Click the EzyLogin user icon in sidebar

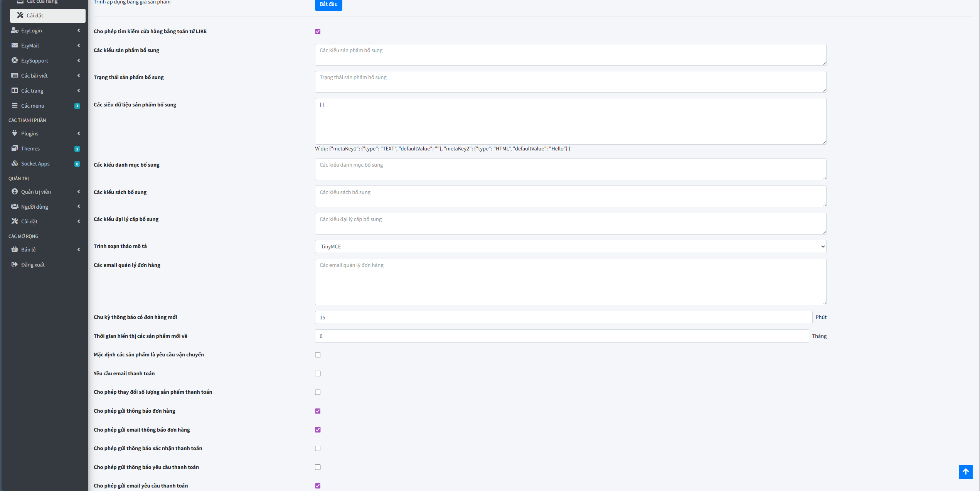click(x=15, y=30)
